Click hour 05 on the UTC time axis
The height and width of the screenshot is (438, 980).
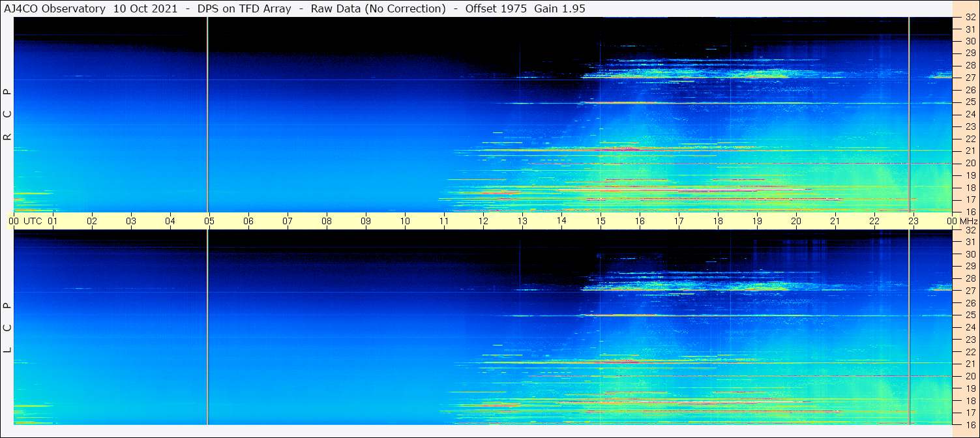tap(209, 221)
